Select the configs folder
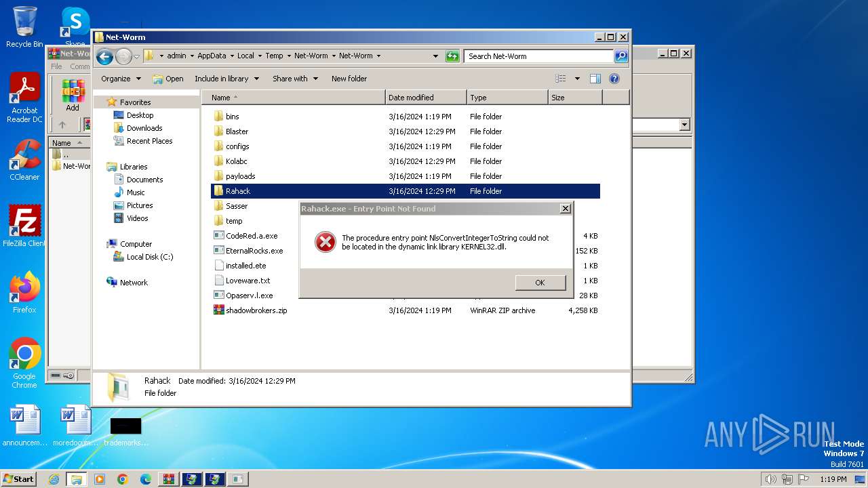The height and width of the screenshot is (488, 868). (406, 146)
